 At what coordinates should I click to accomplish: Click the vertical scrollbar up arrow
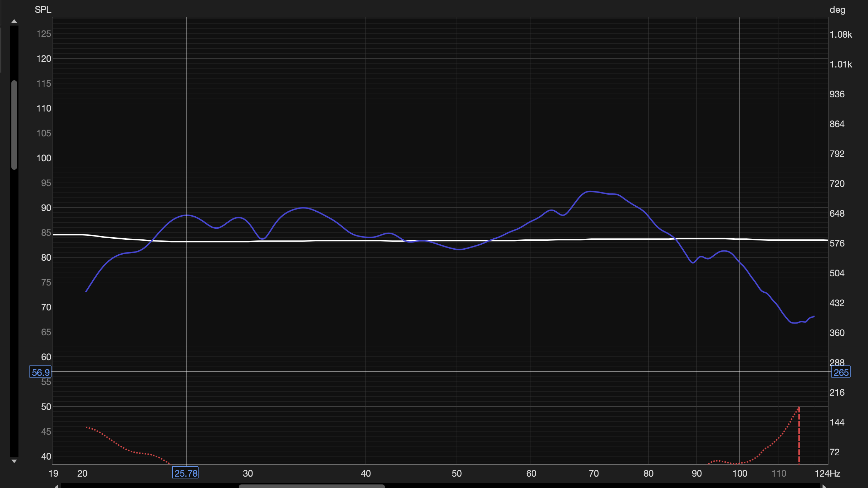pos(14,21)
